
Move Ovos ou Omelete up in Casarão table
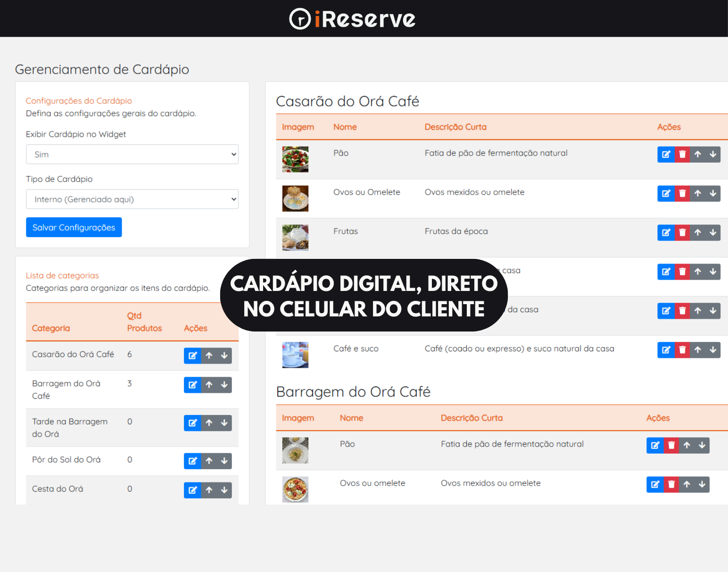(x=698, y=194)
